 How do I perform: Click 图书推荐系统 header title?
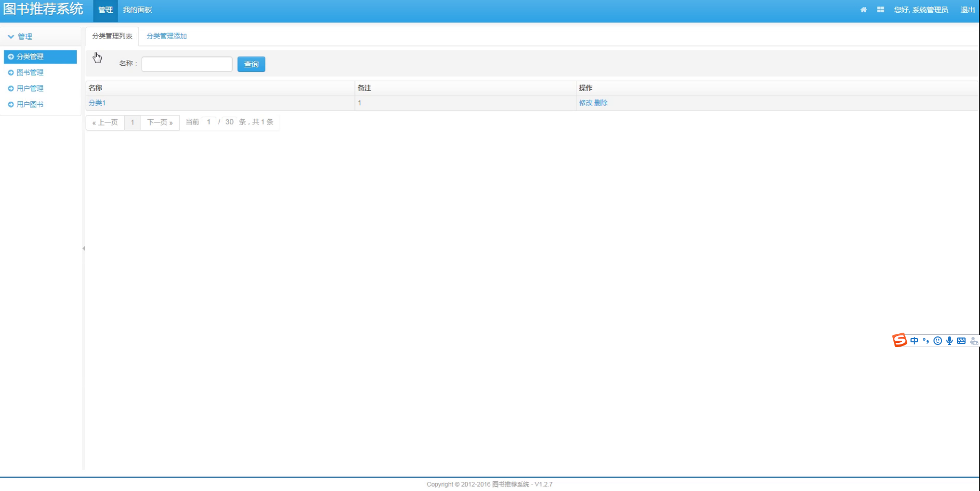click(43, 9)
